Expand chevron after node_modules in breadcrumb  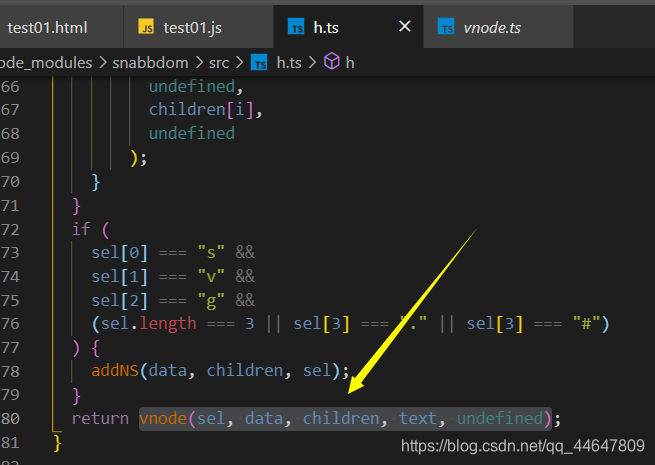click(x=102, y=63)
